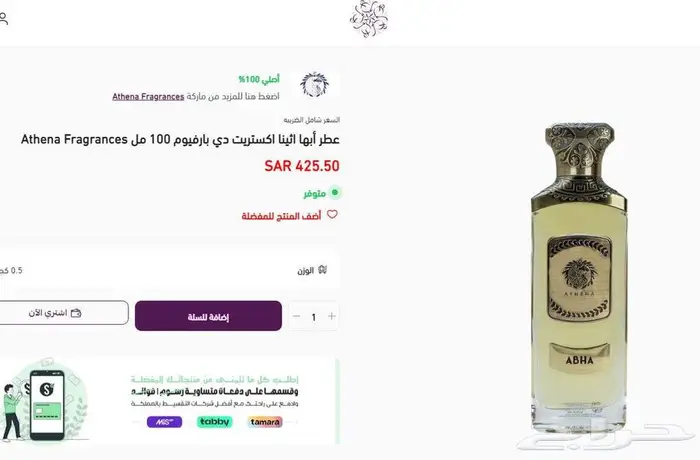
Task: Click the Tamara payment logo
Action: [x=264, y=422]
